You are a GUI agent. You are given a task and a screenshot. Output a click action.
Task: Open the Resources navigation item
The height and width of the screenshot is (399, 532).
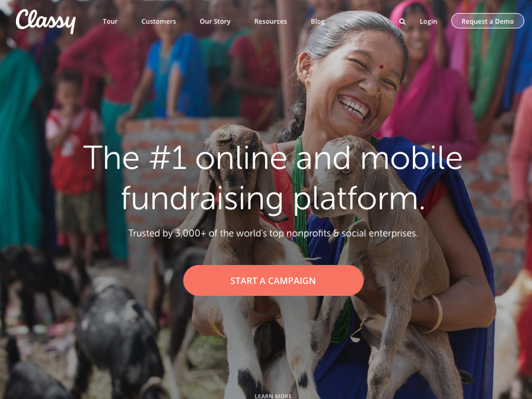tap(270, 21)
